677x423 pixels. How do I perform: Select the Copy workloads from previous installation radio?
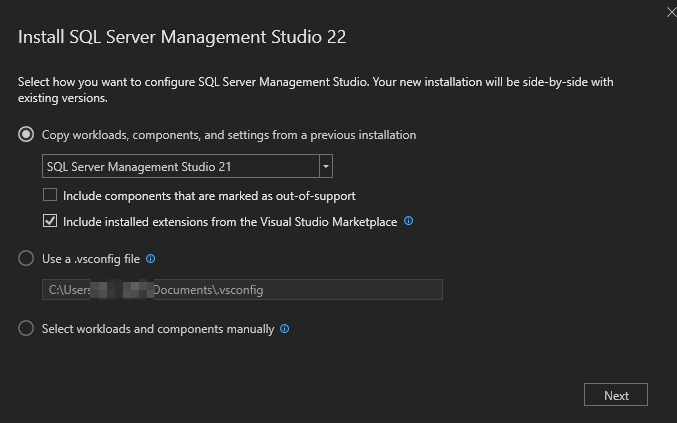point(26,134)
